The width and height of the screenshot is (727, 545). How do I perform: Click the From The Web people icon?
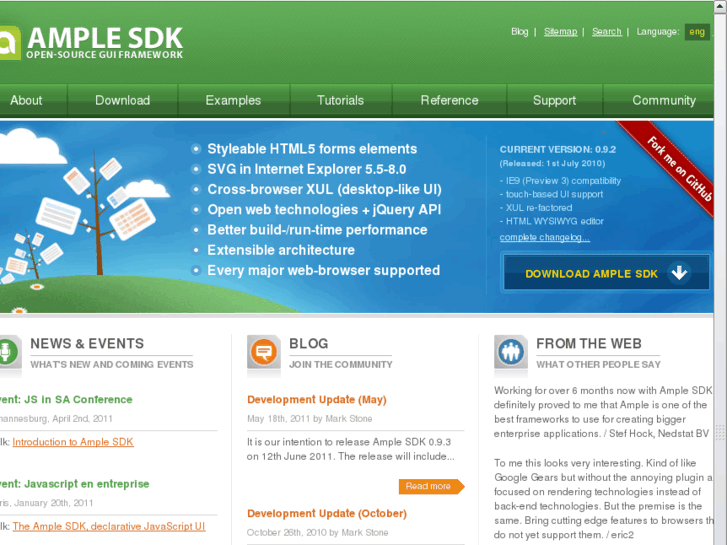point(511,352)
